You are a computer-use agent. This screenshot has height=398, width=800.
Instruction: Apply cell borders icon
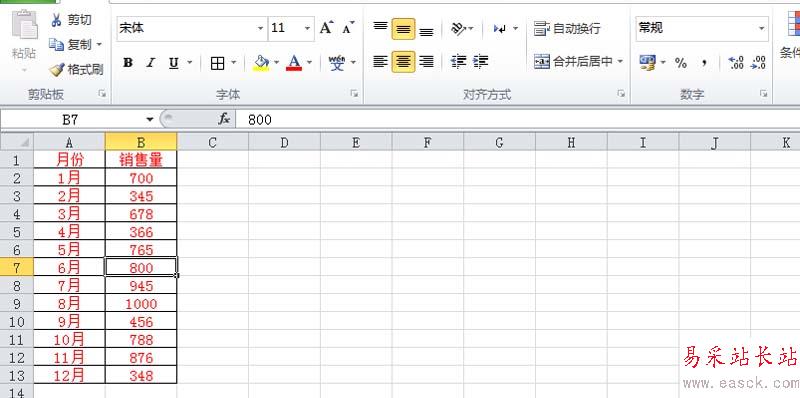coord(218,63)
